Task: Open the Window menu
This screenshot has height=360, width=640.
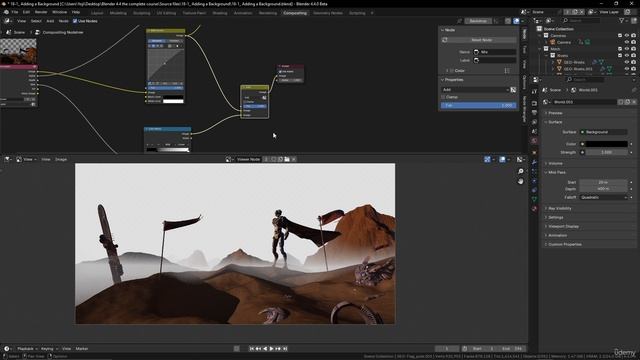Action: pyautogui.click(x=60, y=12)
